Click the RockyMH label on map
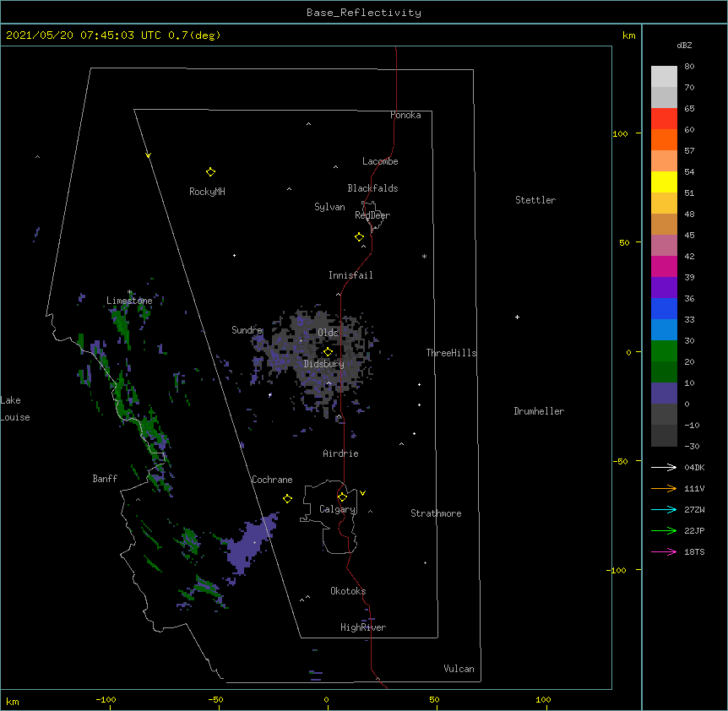Image resolution: width=728 pixels, height=711 pixels. pyautogui.click(x=207, y=192)
